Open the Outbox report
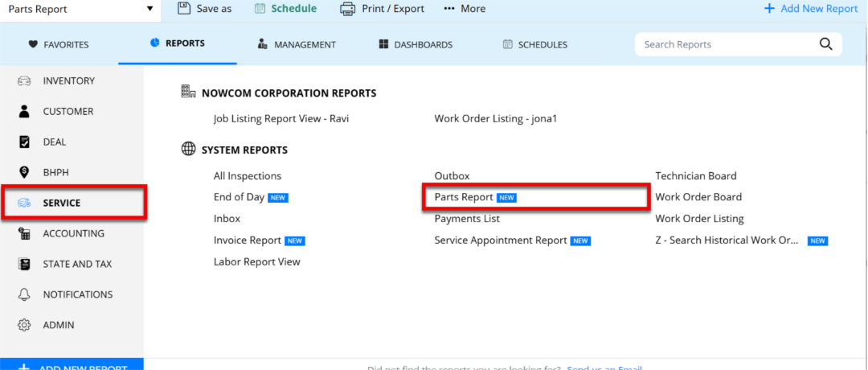 pos(452,176)
